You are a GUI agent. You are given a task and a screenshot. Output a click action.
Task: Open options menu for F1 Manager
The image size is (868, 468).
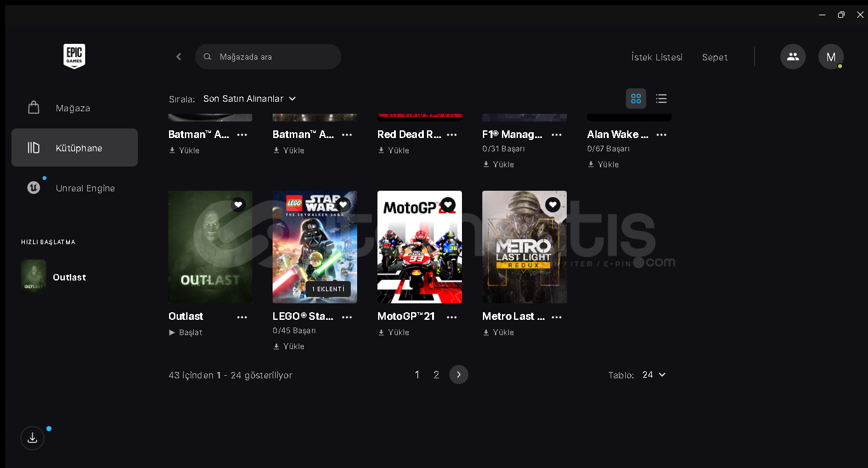click(x=557, y=135)
